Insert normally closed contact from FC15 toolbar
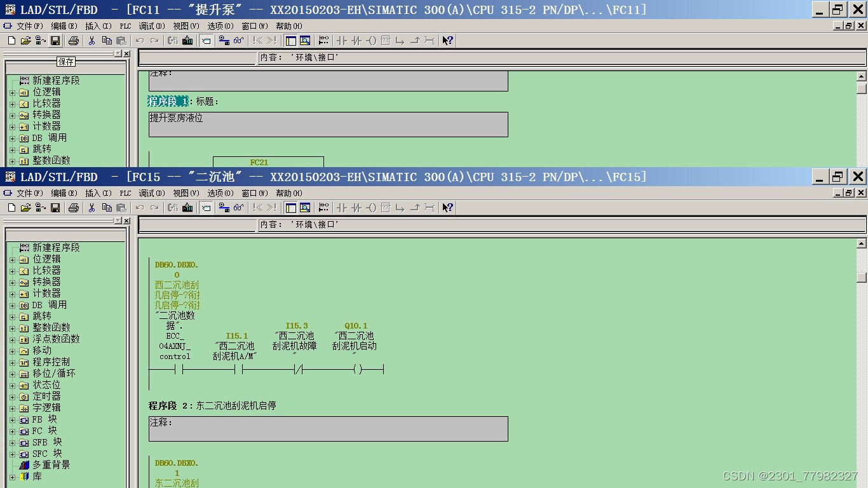Viewport: 868px width, 488px height. pyautogui.click(x=356, y=208)
